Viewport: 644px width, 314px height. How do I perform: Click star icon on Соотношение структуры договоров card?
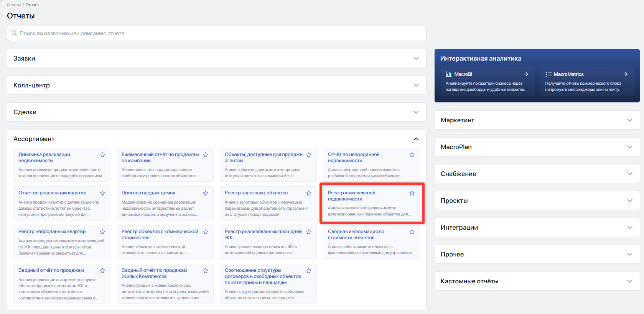pos(309,271)
